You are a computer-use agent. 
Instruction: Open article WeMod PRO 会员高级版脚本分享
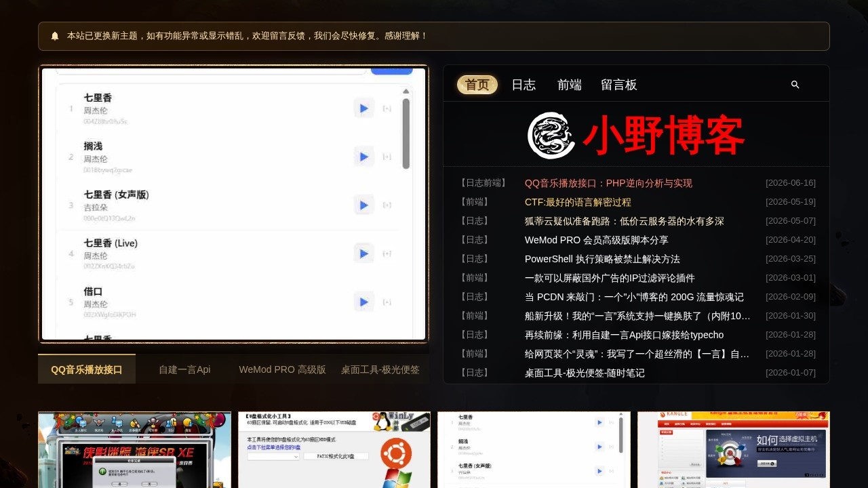pos(597,240)
